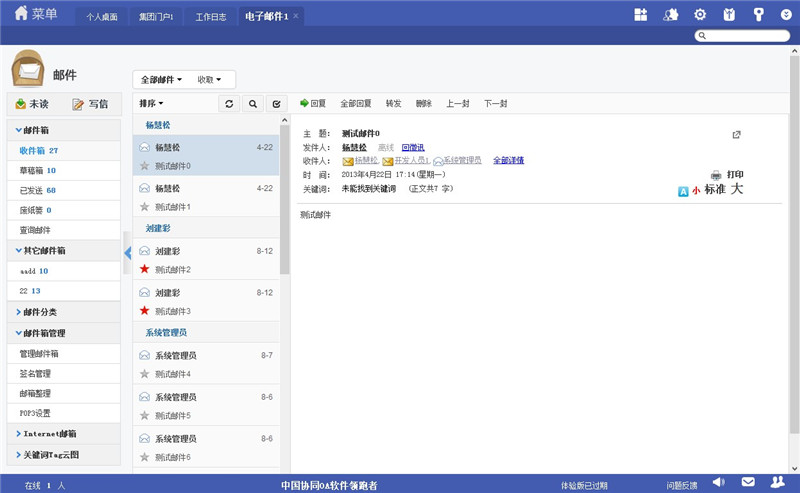Set font size to 小
The height and width of the screenshot is (493, 800).
(696, 191)
